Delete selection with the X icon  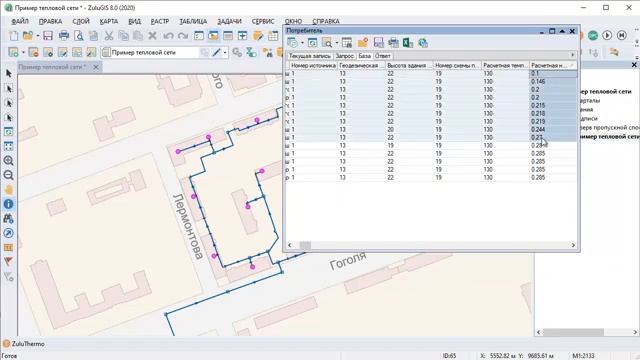pyautogui.click(x=152, y=36)
